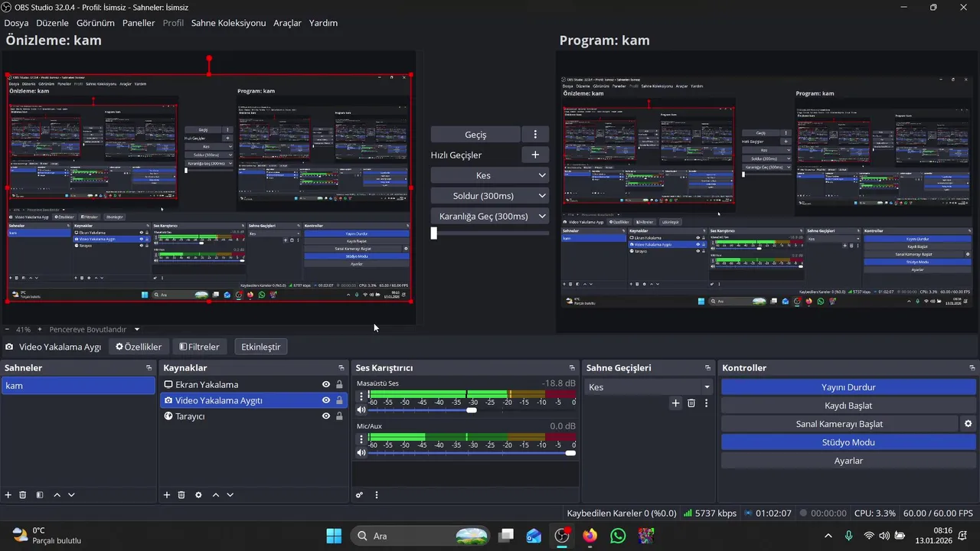Select the kam scene
The height and width of the screenshot is (551, 980).
[78, 386]
